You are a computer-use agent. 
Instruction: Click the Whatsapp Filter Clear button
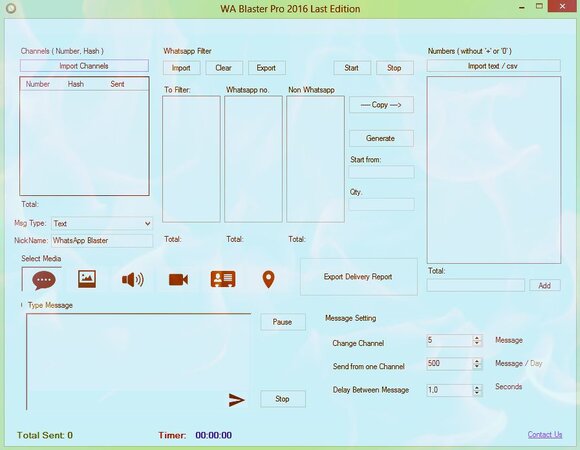tap(224, 68)
